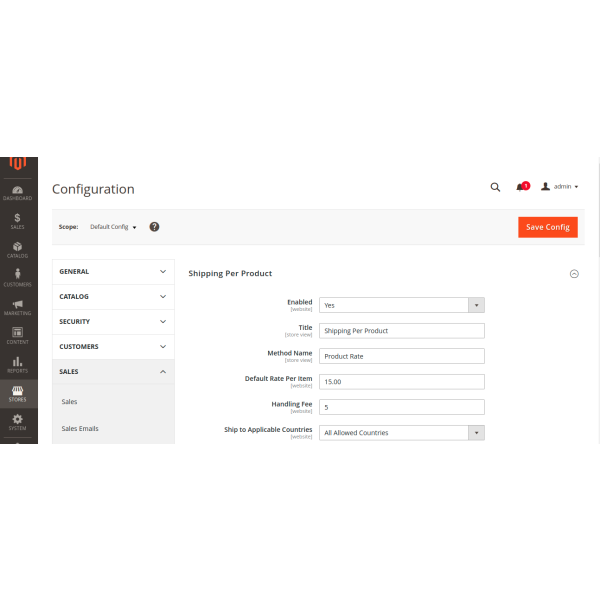Image resolution: width=600 pixels, height=600 pixels.
Task: Click the Default Rate Per Item field
Action: (402, 382)
